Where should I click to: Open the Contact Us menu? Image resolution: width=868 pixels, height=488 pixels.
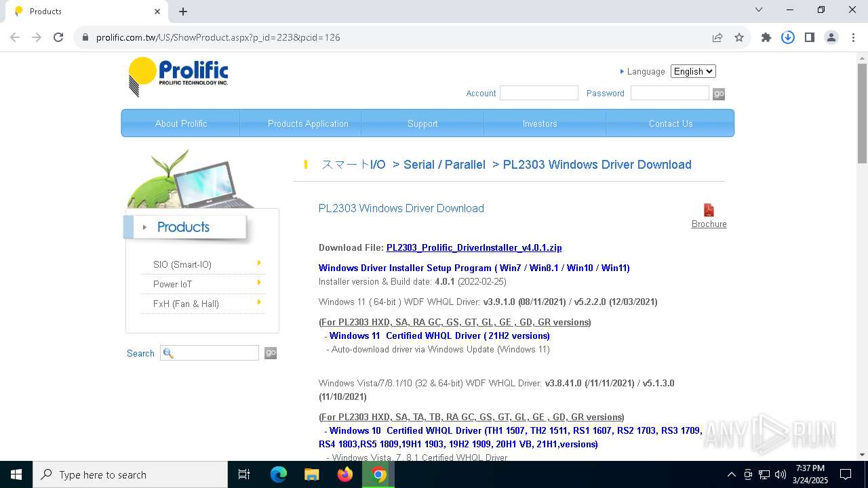(671, 123)
